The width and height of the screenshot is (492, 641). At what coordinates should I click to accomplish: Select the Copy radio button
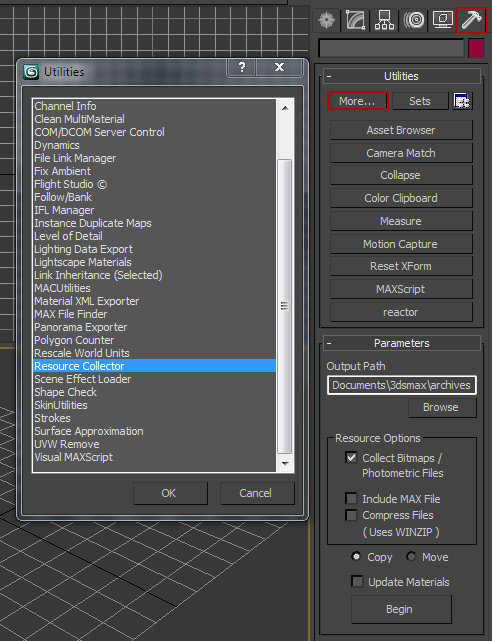(356, 556)
